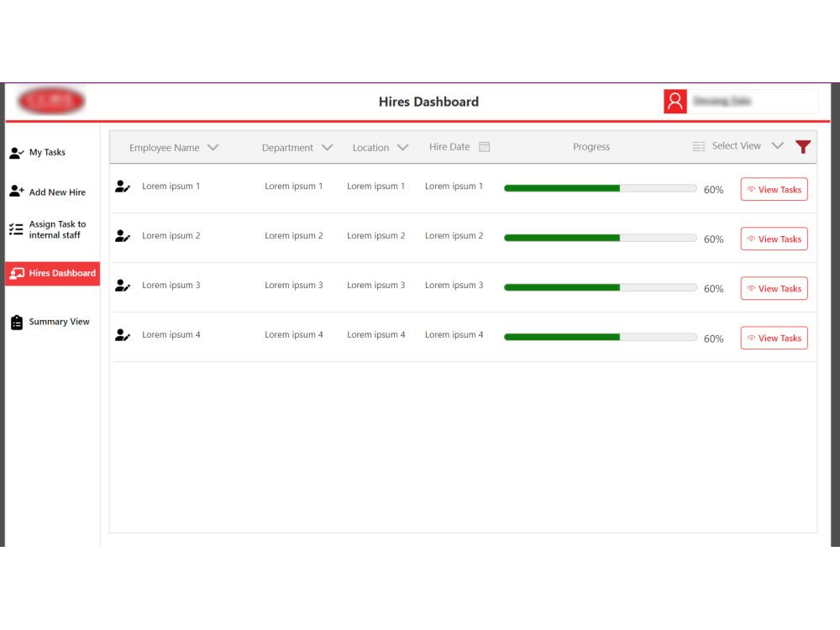Click the Assign Task checklist icon
The height and width of the screenshot is (630, 840).
pos(16,230)
